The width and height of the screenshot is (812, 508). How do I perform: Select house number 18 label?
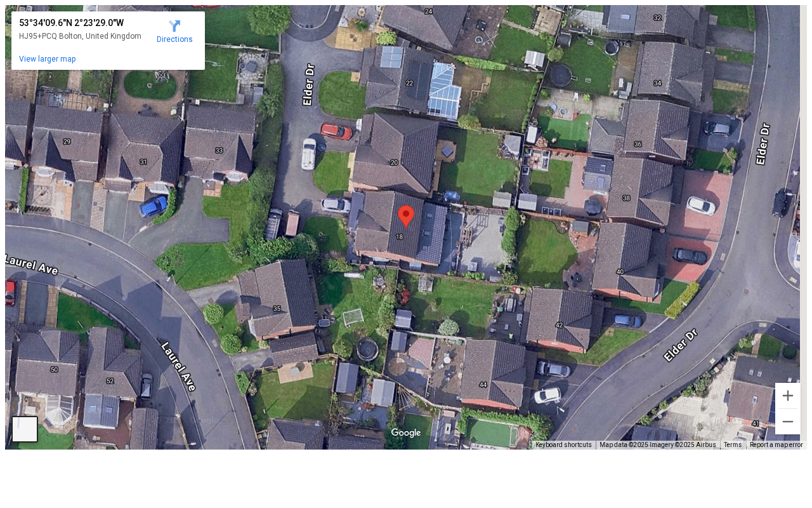tap(399, 237)
